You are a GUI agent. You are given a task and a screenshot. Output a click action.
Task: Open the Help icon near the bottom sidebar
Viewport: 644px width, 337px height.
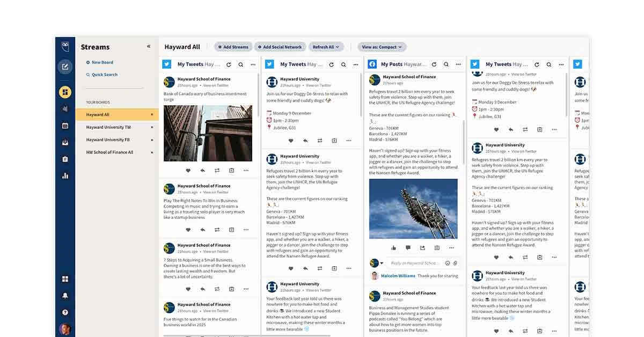point(64,312)
